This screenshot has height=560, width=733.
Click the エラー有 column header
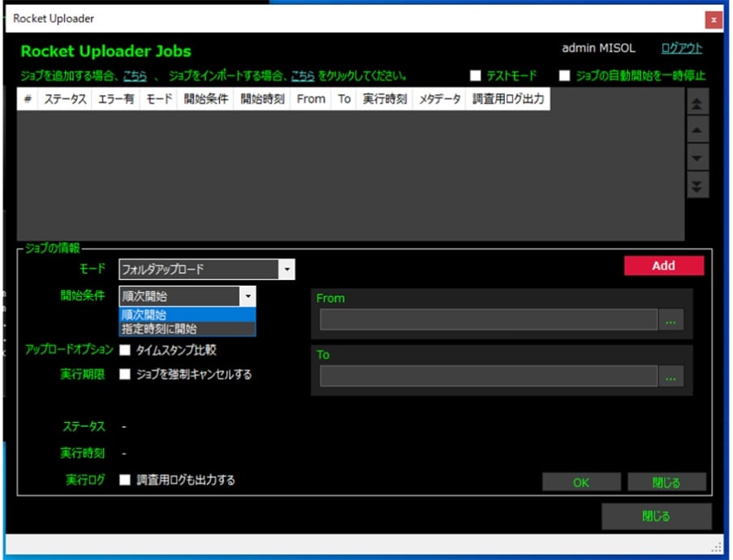116,99
